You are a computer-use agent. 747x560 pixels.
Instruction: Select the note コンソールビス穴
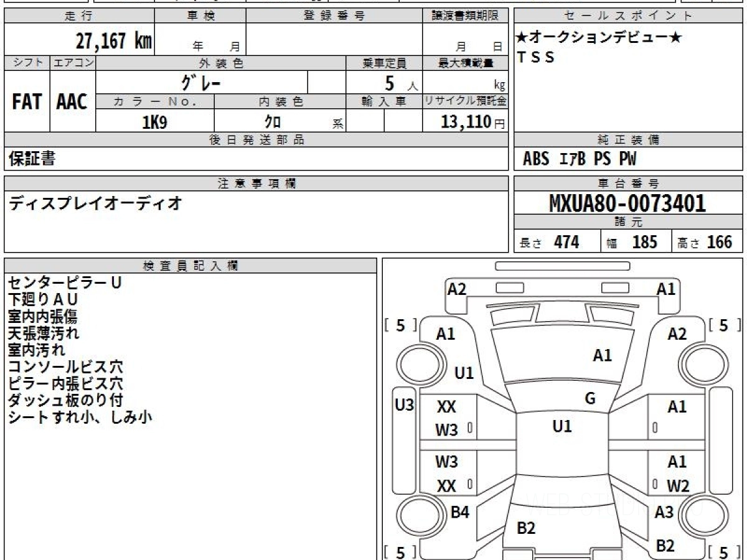point(65,366)
